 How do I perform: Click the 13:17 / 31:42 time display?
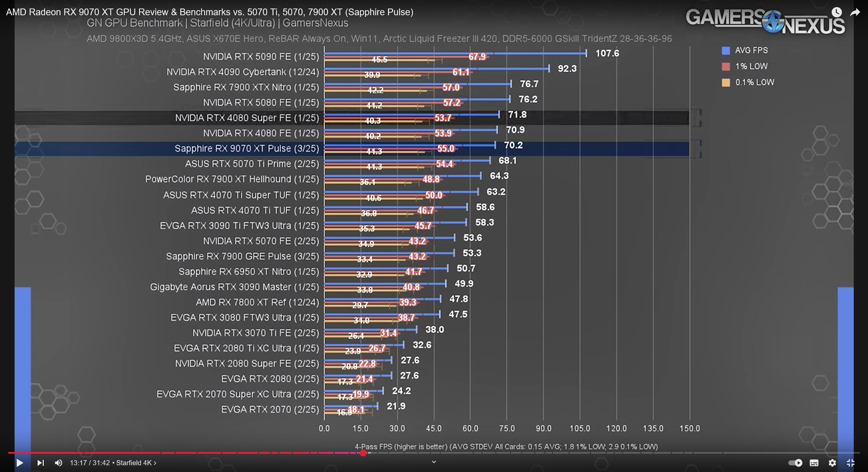(x=90, y=463)
